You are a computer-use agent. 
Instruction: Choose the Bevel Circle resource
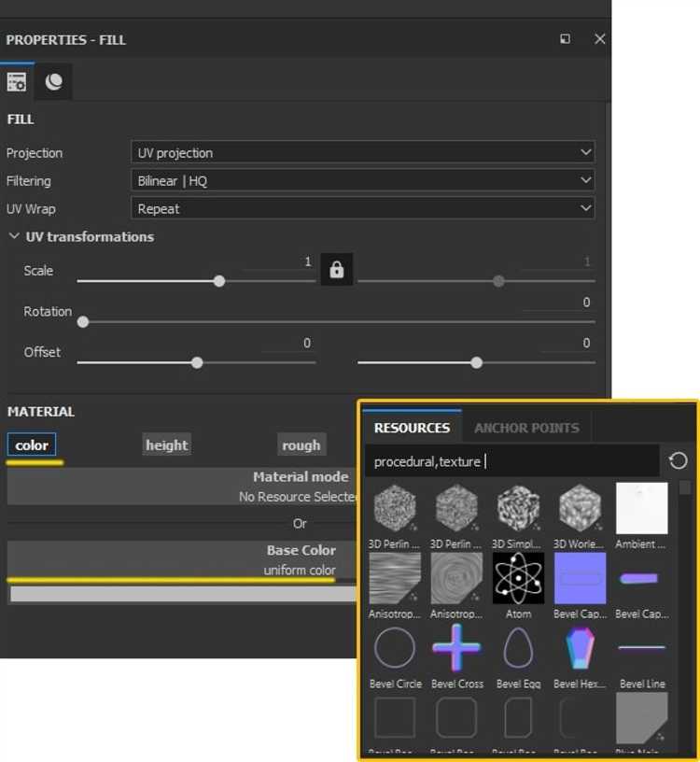(395, 648)
